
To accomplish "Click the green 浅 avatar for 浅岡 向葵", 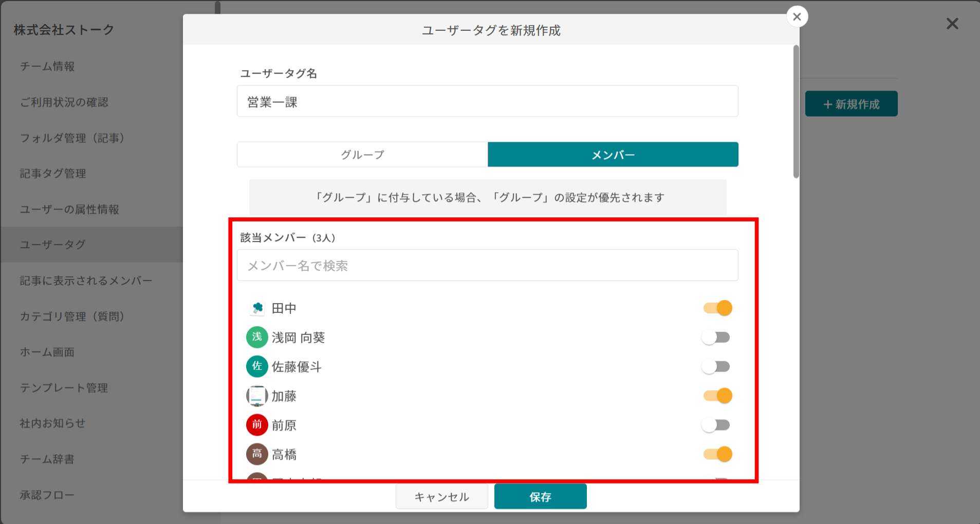I will [x=257, y=337].
